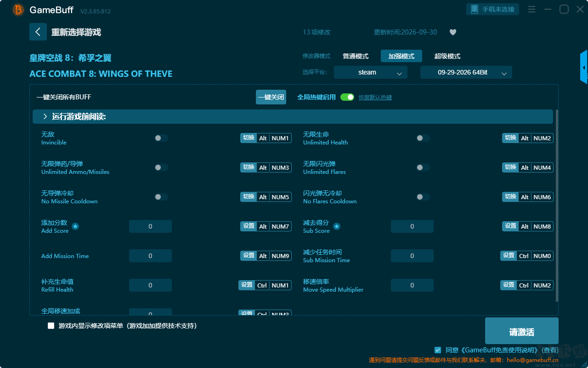Viewport: 588px width, 368px height.
Task: Click the Move Speed Multiplier value field
Action: click(x=412, y=285)
